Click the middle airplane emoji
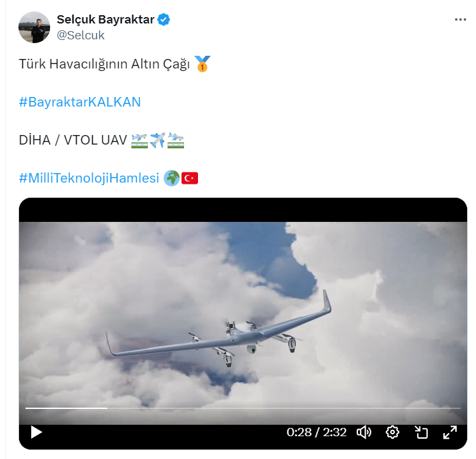Screen dimensions: 476x459 pos(157,140)
